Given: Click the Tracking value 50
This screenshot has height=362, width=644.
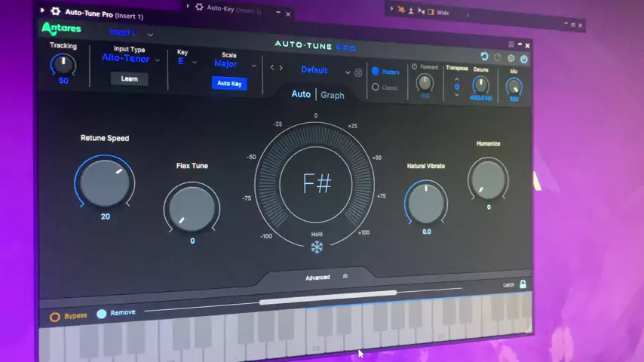Looking at the screenshot, I should pyautogui.click(x=63, y=81).
